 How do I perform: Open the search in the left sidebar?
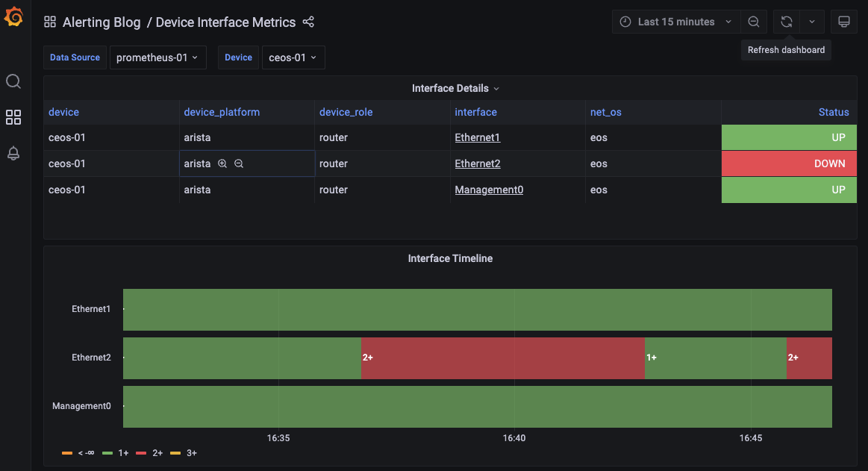pos(13,81)
